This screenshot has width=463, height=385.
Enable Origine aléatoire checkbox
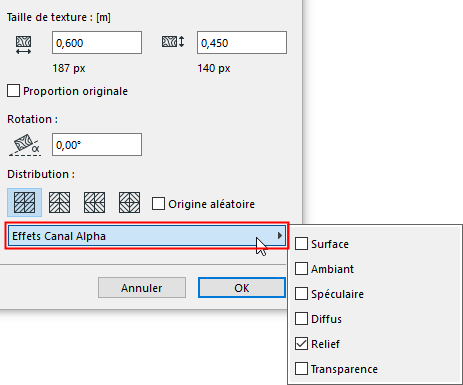coord(158,204)
